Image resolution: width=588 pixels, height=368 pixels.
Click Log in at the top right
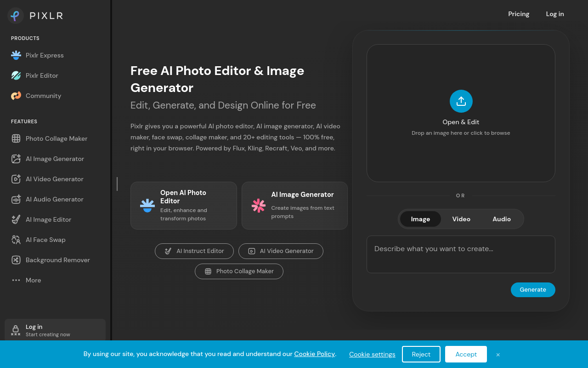click(x=555, y=14)
